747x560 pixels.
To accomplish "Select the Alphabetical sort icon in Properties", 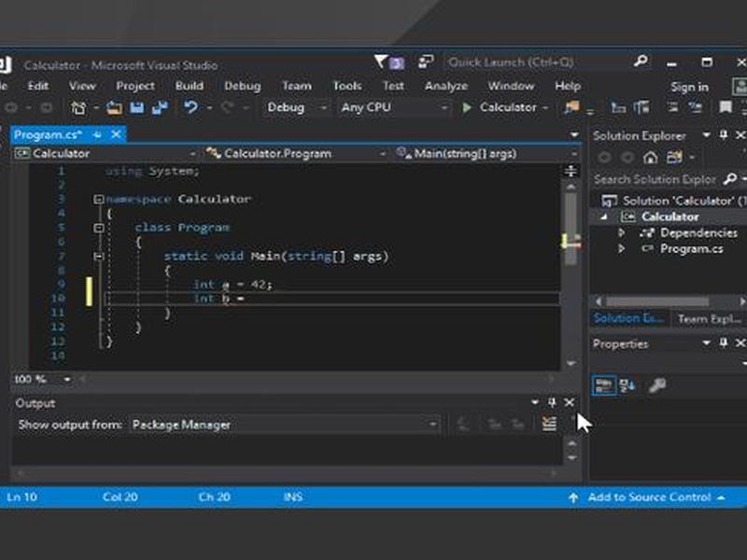I will coord(627,385).
